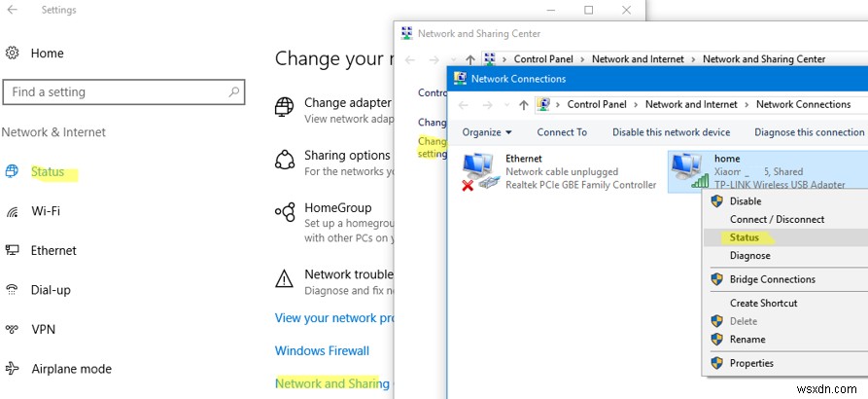Image resolution: width=868 pixels, height=399 pixels.
Task: Click Network and Internet in Network Connections path
Action: [691, 104]
